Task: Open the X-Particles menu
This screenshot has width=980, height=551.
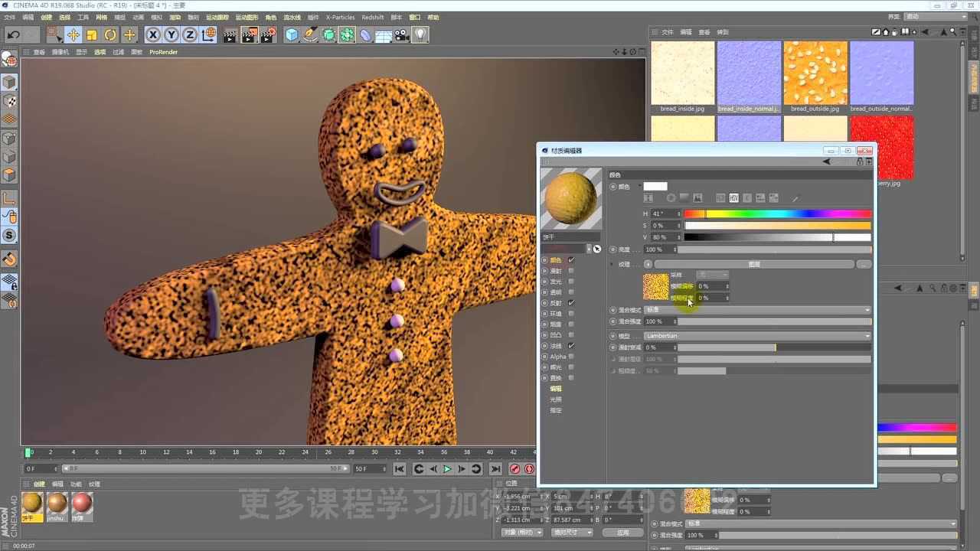Action: tap(340, 17)
